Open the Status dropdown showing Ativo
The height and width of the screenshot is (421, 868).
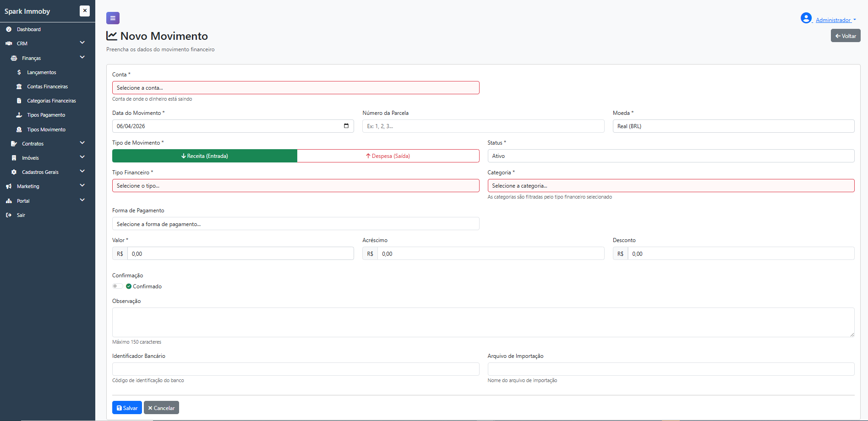tap(671, 156)
